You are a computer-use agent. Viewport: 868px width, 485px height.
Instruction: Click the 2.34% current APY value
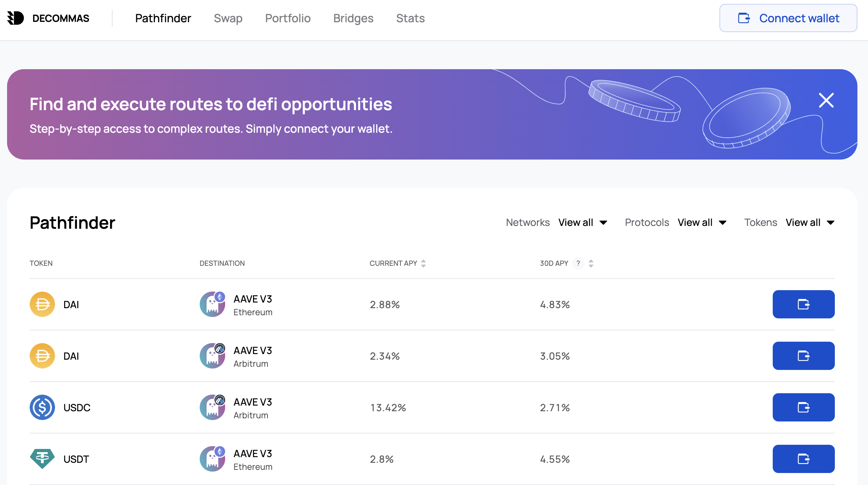pyautogui.click(x=385, y=356)
